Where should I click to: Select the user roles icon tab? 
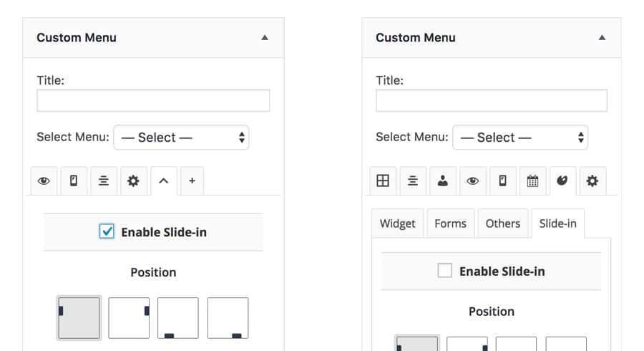[443, 181]
